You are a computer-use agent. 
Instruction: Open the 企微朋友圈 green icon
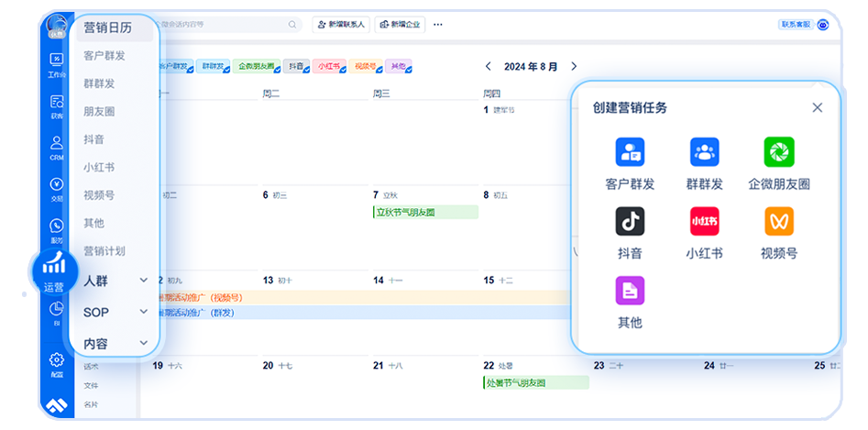point(778,152)
